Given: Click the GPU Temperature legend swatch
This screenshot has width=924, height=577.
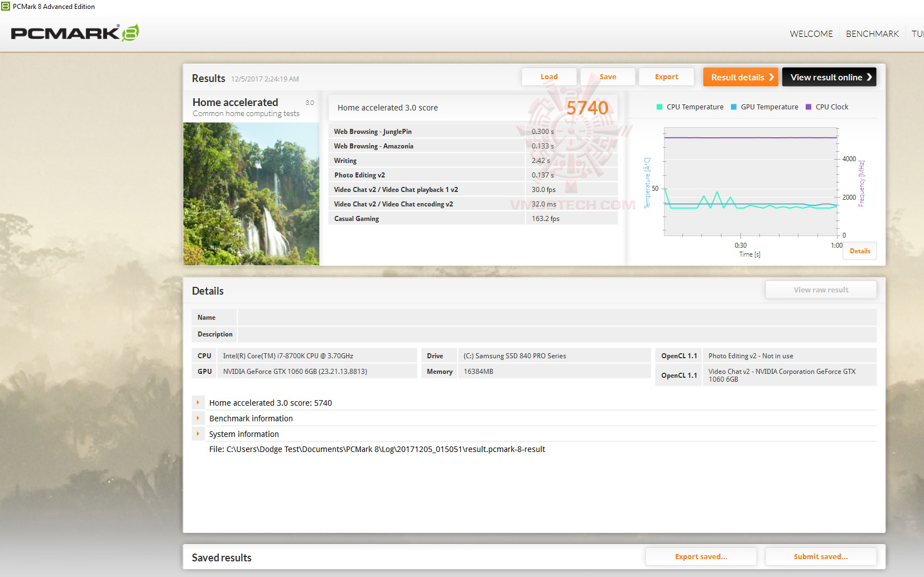Looking at the screenshot, I should (734, 107).
